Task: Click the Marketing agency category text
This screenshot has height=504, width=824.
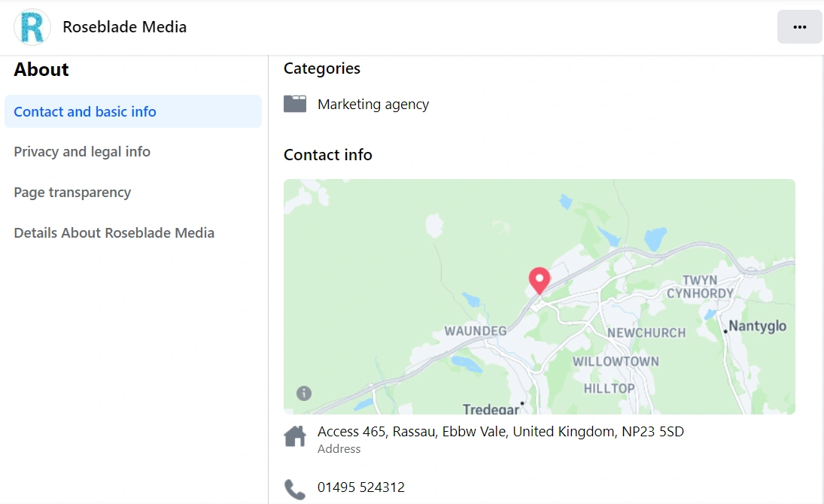Action: tap(373, 105)
